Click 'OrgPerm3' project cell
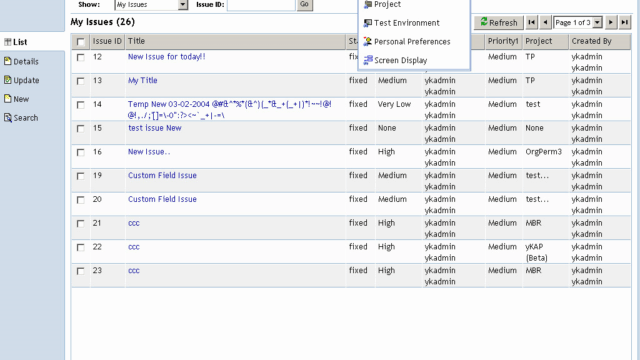The image size is (640, 360). click(x=543, y=151)
